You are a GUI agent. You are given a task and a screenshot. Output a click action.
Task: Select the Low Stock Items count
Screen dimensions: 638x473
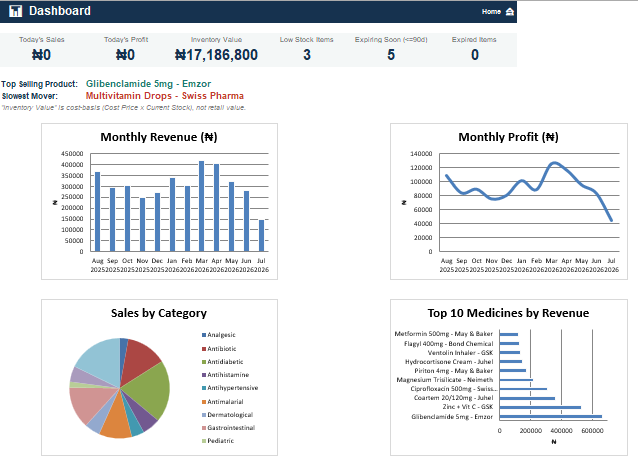point(307,55)
